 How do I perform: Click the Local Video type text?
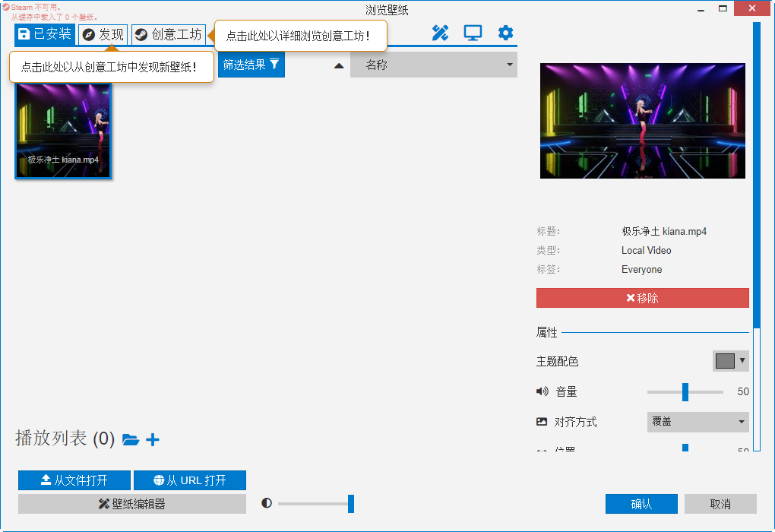click(647, 250)
